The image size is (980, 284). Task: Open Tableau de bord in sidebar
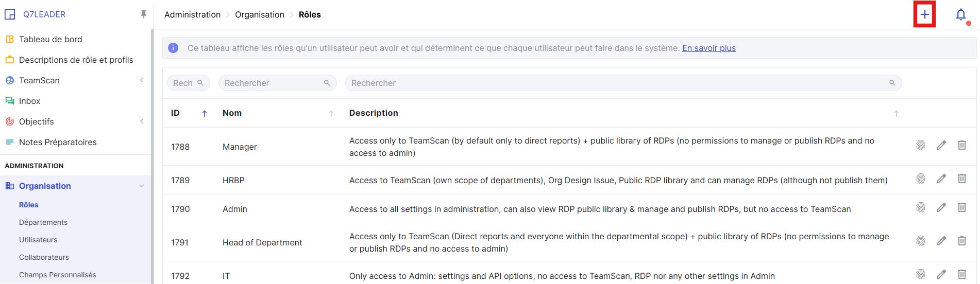50,39
